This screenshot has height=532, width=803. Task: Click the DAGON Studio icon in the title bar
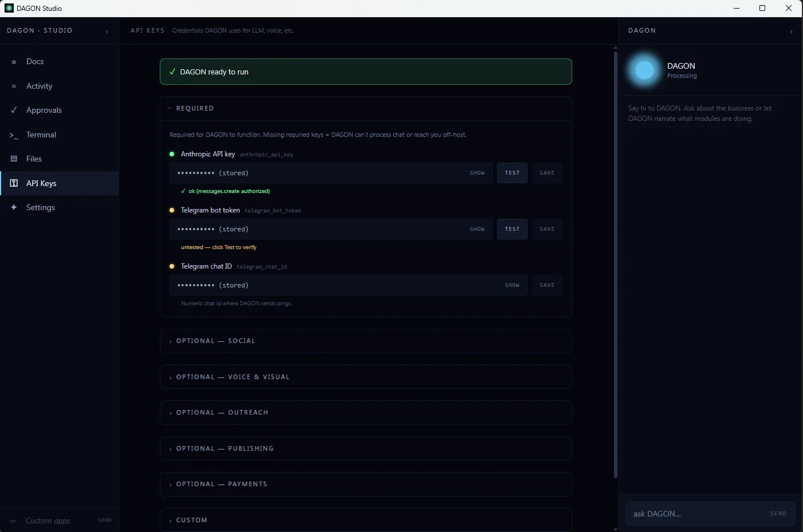(8, 8)
